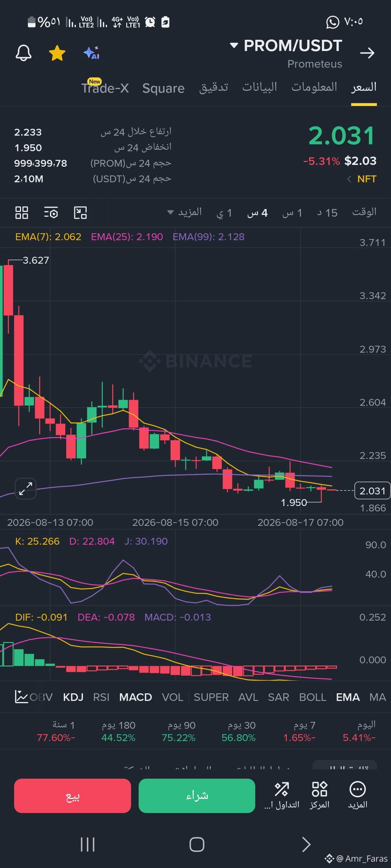Select the السعر tab
Viewport: 391px width, 868px height.
364,87
